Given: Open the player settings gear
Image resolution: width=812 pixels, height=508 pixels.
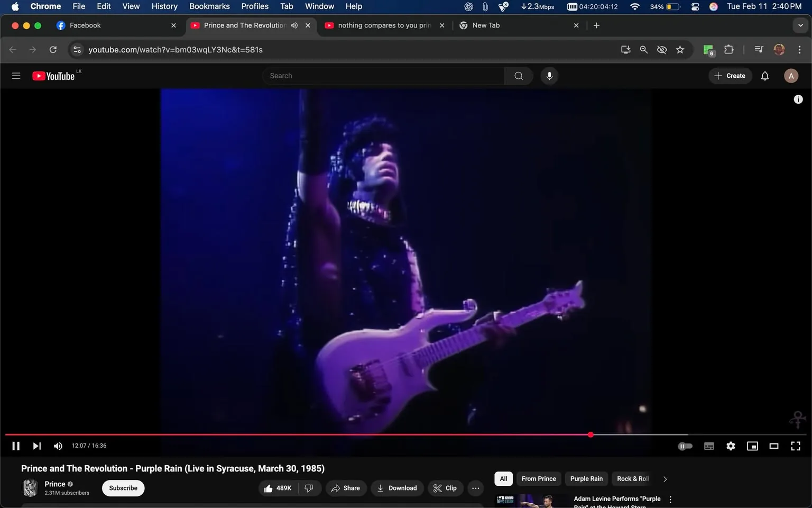Looking at the screenshot, I should (x=731, y=446).
